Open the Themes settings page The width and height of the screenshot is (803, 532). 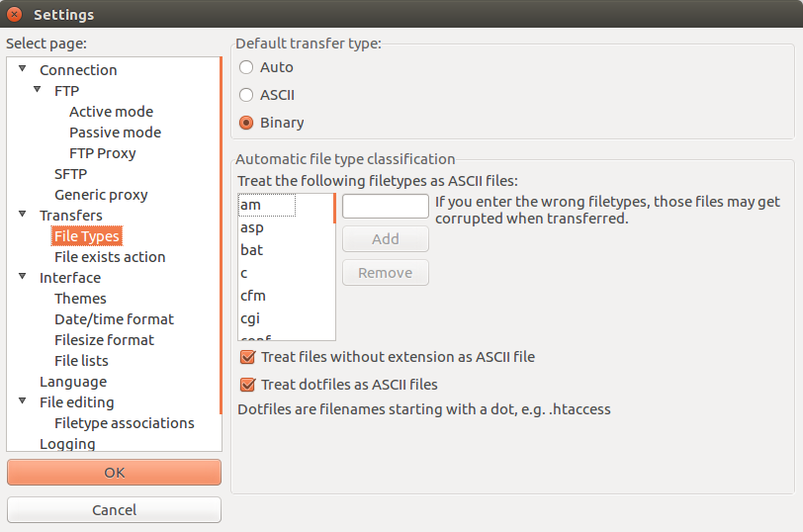pos(80,299)
